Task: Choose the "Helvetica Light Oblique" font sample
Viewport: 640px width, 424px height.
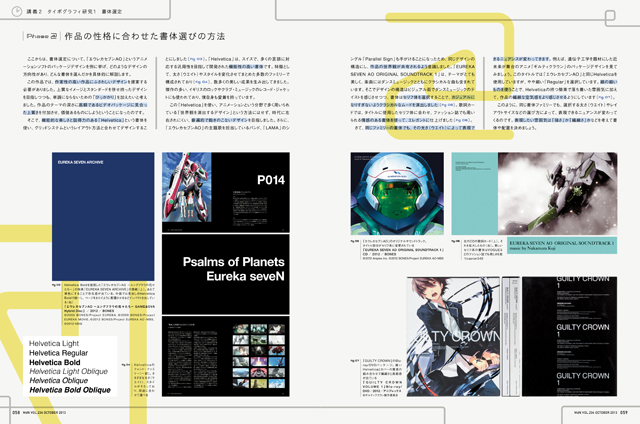Action: click(x=67, y=372)
